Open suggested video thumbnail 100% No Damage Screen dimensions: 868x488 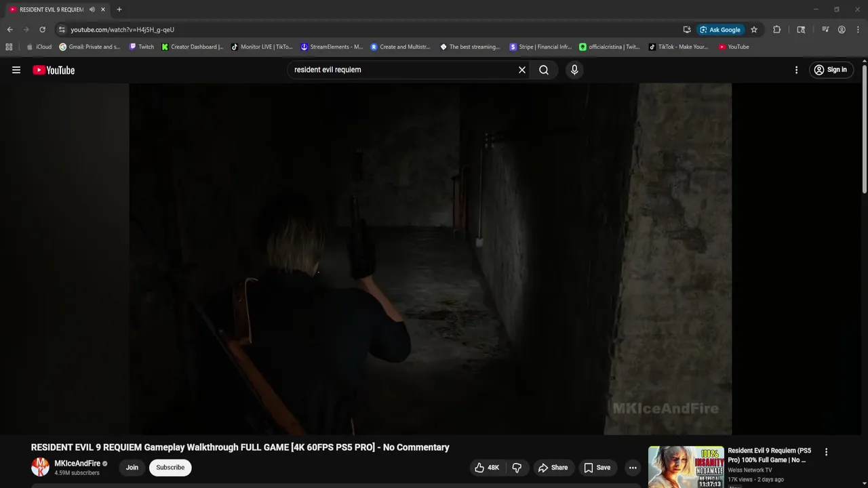pos(686,466)
